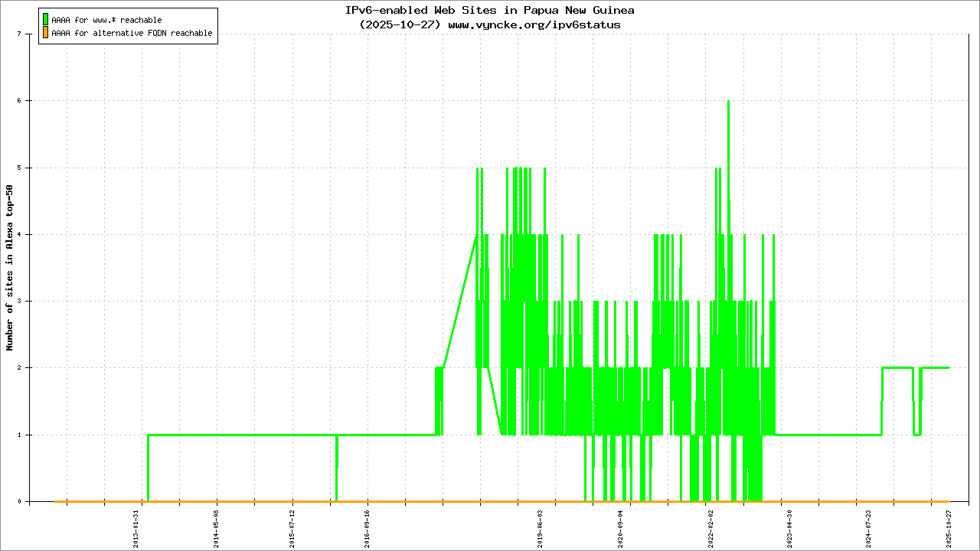Click the 2025-10-27 date label on x-axis
980x551 pixels.
pos(949,525)
